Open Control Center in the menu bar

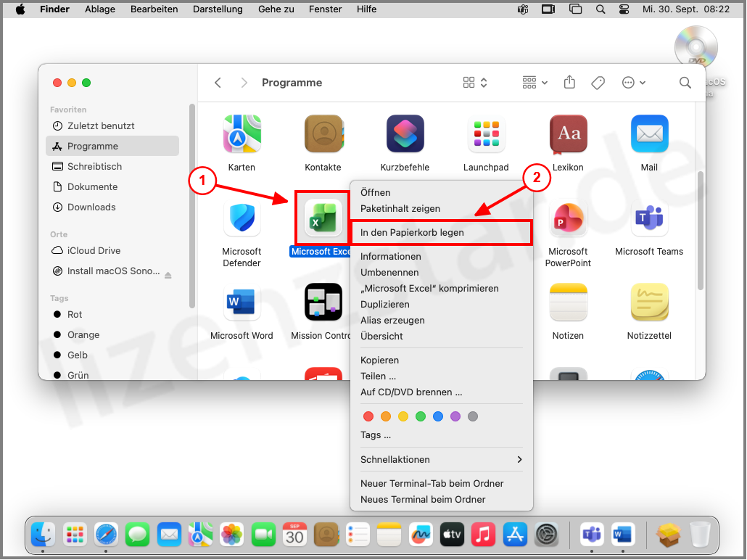(624, 9)
